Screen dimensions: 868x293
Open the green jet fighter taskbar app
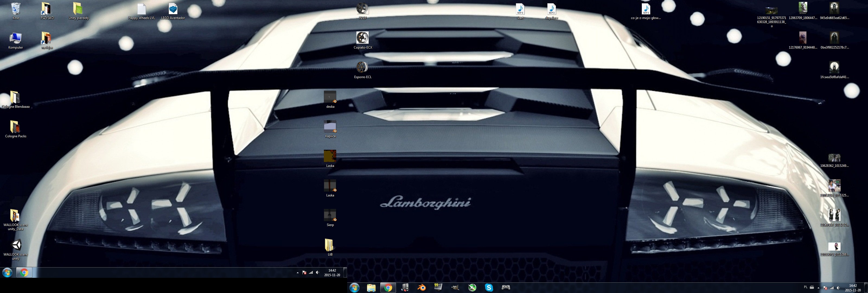[x=472, y=287]
